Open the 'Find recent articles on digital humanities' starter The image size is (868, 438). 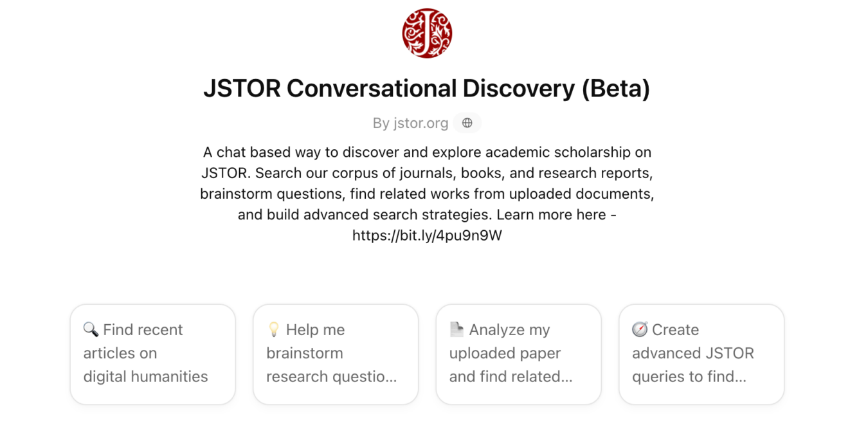pyautogui.click(x=152, y=354)
